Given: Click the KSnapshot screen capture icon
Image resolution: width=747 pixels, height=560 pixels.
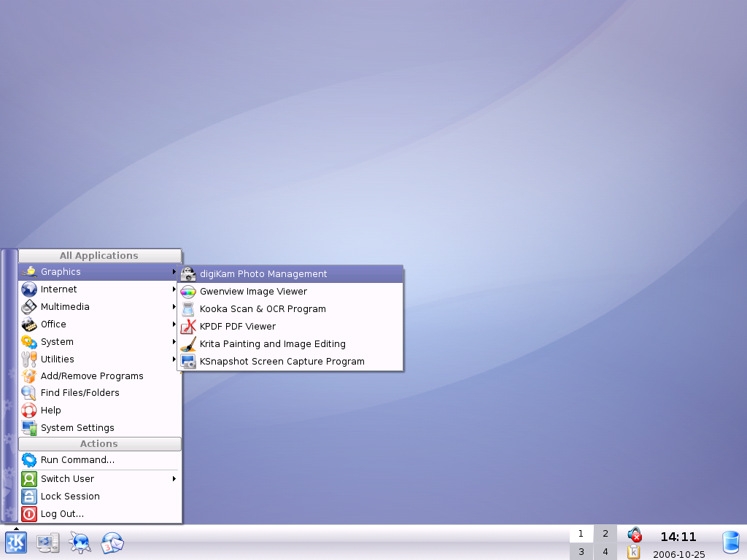Looking at the screenshot, I should 188,362.
